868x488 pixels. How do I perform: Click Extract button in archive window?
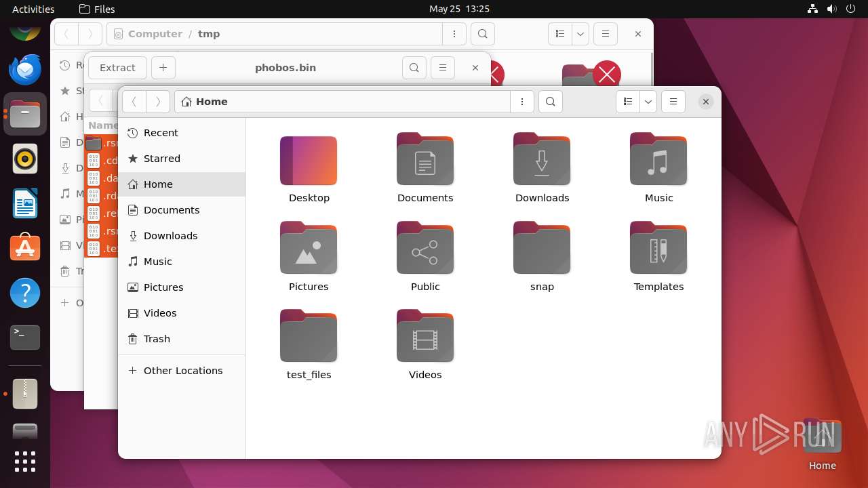[117, 68]
